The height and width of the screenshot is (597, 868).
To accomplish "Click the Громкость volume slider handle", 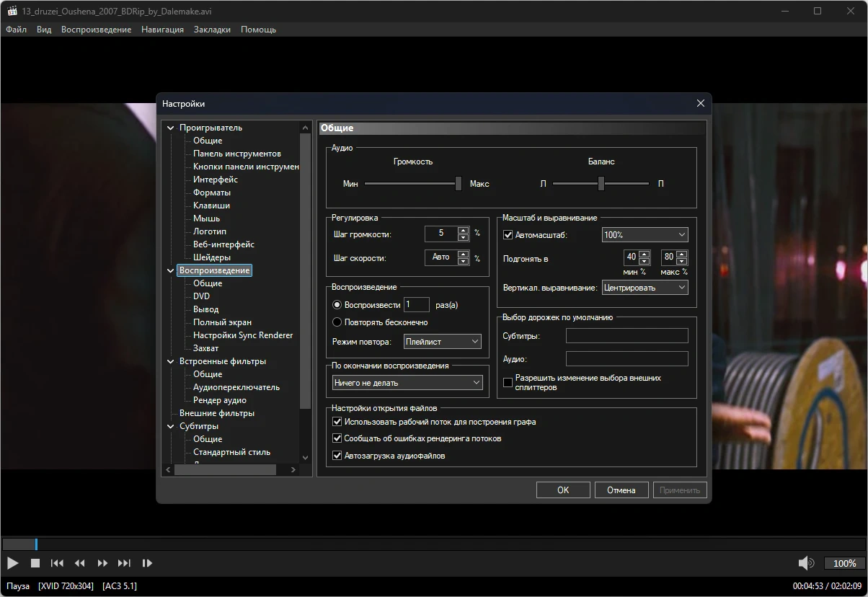I will click(459, 184).
